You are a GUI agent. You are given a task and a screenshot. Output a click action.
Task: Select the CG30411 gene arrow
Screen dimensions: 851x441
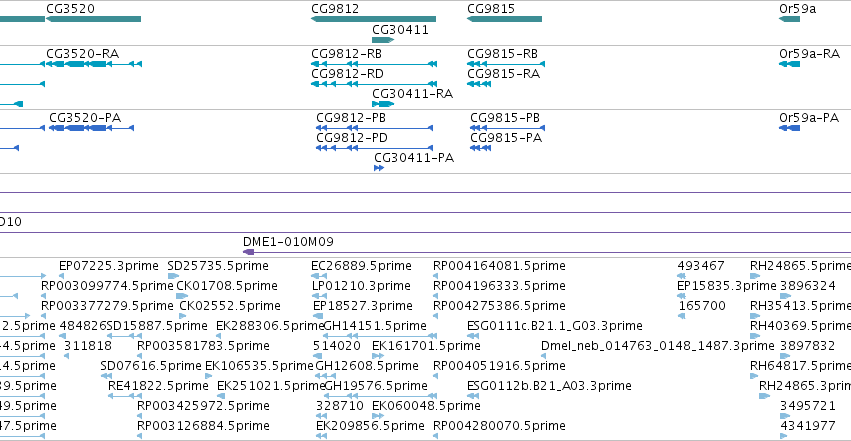(383, 40)
